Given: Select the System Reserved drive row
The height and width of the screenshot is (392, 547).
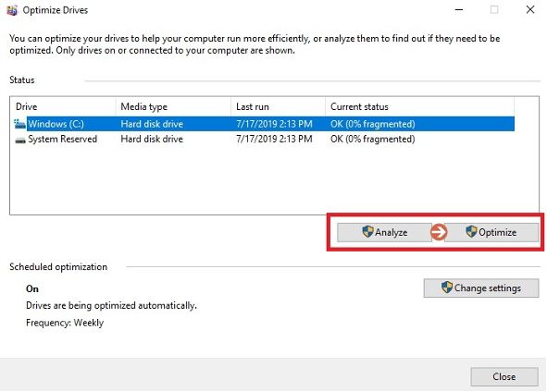Looking at the screenshot, I should point(264,139).
